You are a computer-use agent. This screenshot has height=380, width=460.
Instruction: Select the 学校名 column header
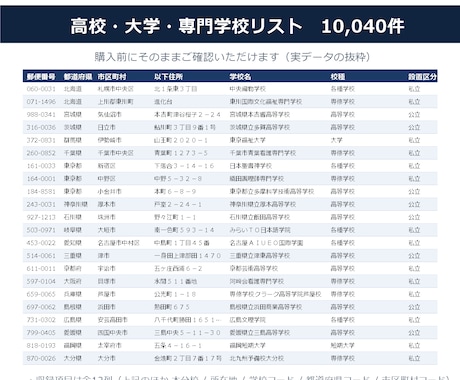240,77
